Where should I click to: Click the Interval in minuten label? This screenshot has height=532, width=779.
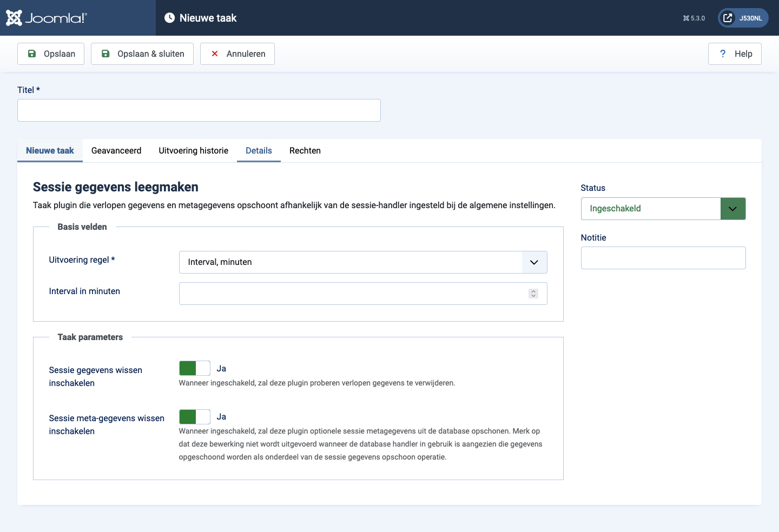tap(84, 291)
